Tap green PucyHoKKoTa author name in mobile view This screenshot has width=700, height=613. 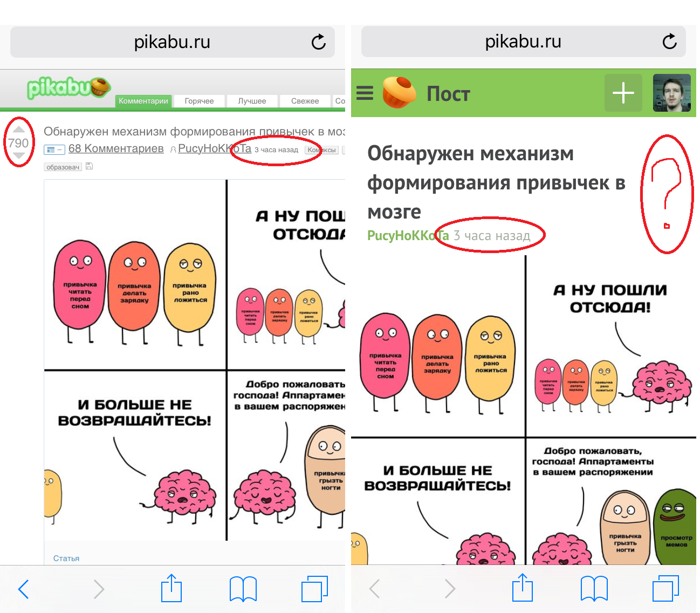click(x=408, y=236)
